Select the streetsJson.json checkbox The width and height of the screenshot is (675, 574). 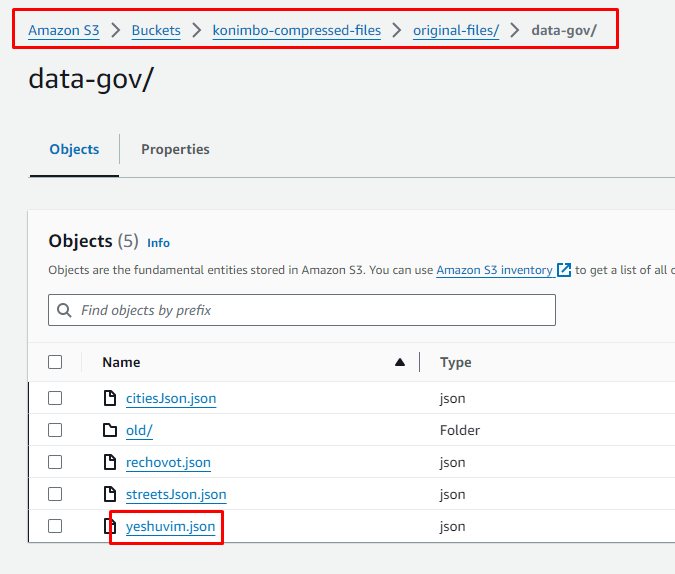point(55,494)
